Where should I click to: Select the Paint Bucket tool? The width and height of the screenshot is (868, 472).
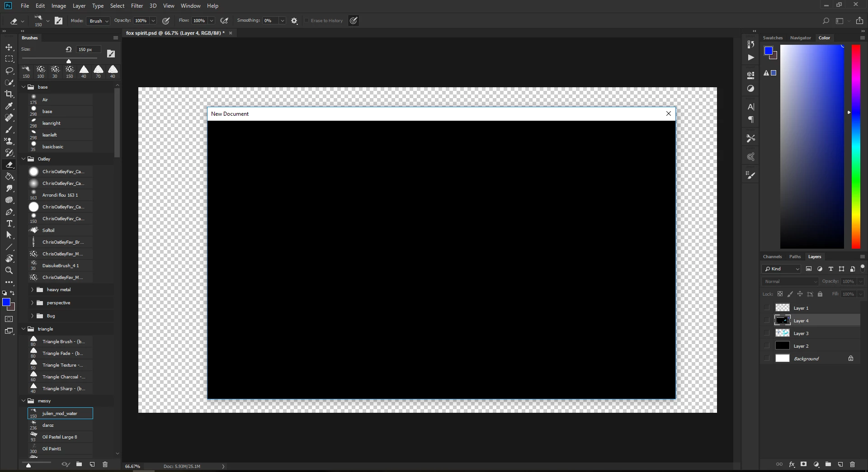9,177
